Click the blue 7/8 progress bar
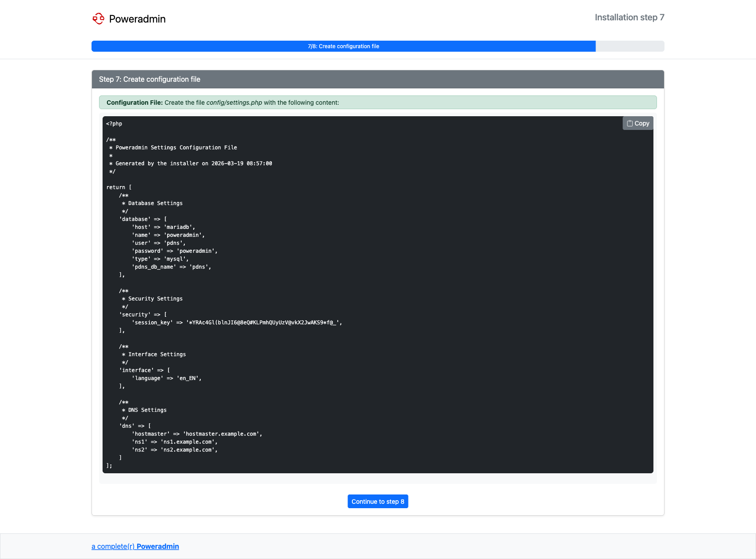Screen dimensions: 756x559 click(x=343, y=46)
